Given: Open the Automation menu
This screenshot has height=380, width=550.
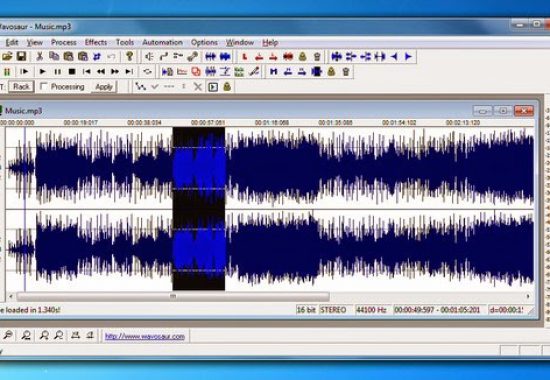Looking at the screenshot, I should 162,42.
